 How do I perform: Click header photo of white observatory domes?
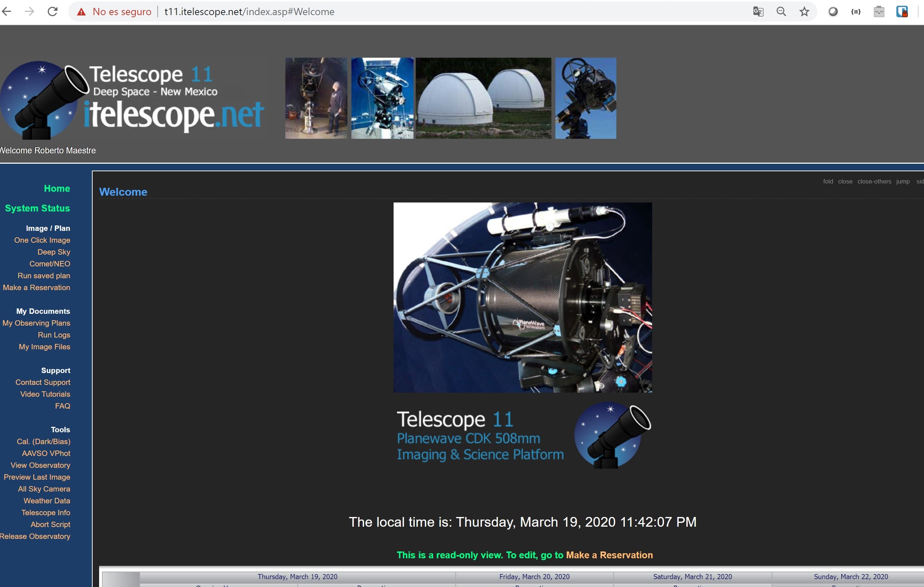483,98
